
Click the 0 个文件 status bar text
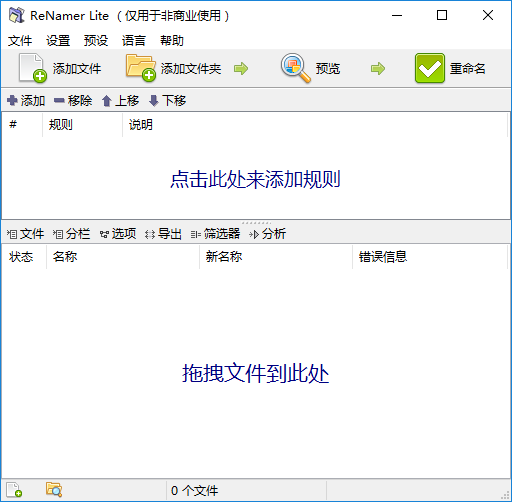click(195, 491)
